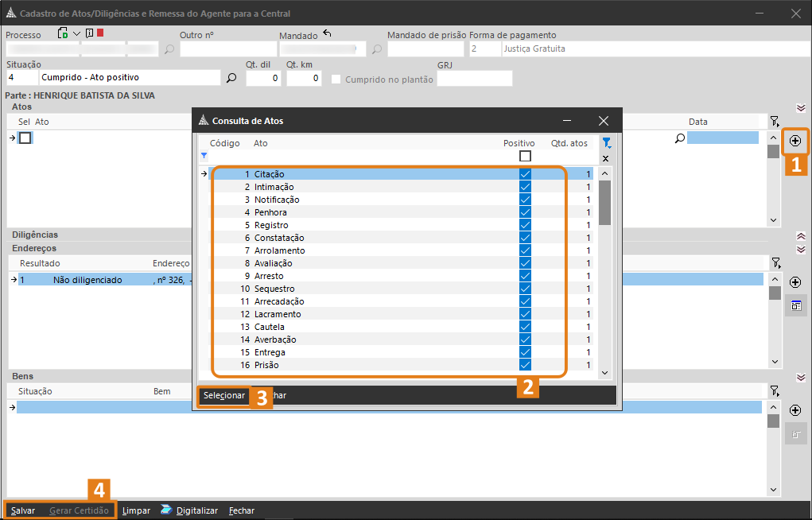Open the dropdown arrow next to Processo

(x=76, y=33)
